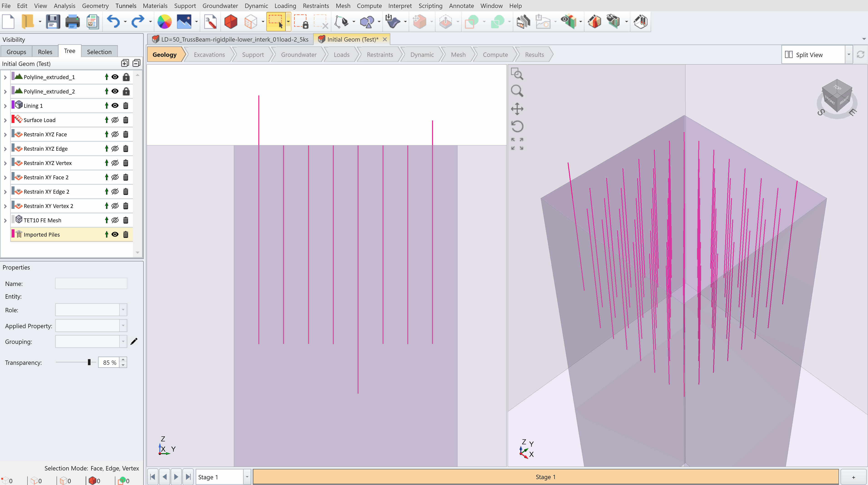Show the Surface Load entity
This screenshot has width=868, height=485.
115,120
